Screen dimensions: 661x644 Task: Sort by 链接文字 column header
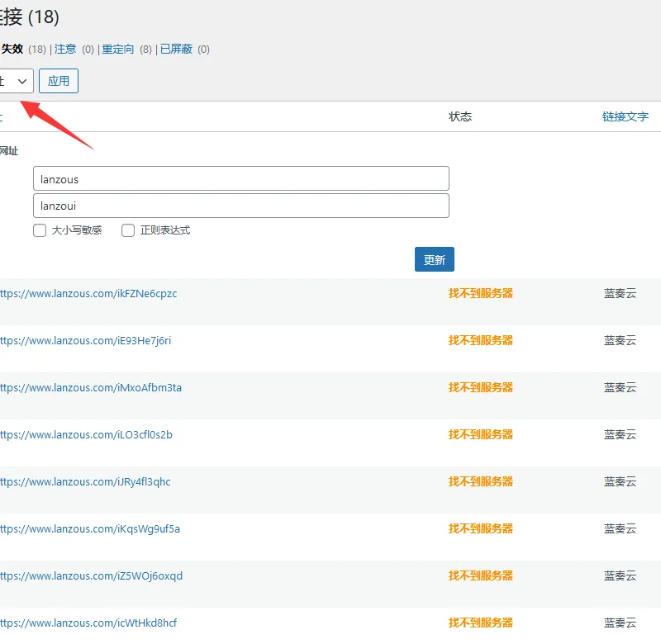click(x=625, y=116)
